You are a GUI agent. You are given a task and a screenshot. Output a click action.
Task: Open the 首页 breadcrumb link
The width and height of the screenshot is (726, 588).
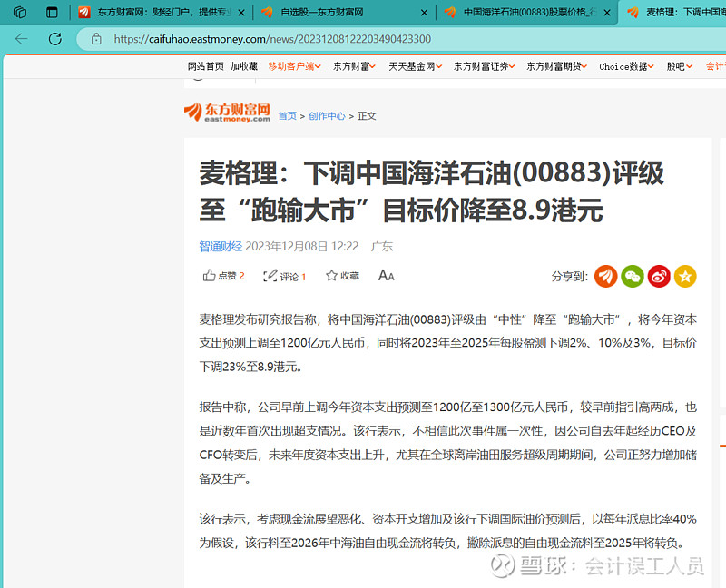tap(287, 116)
